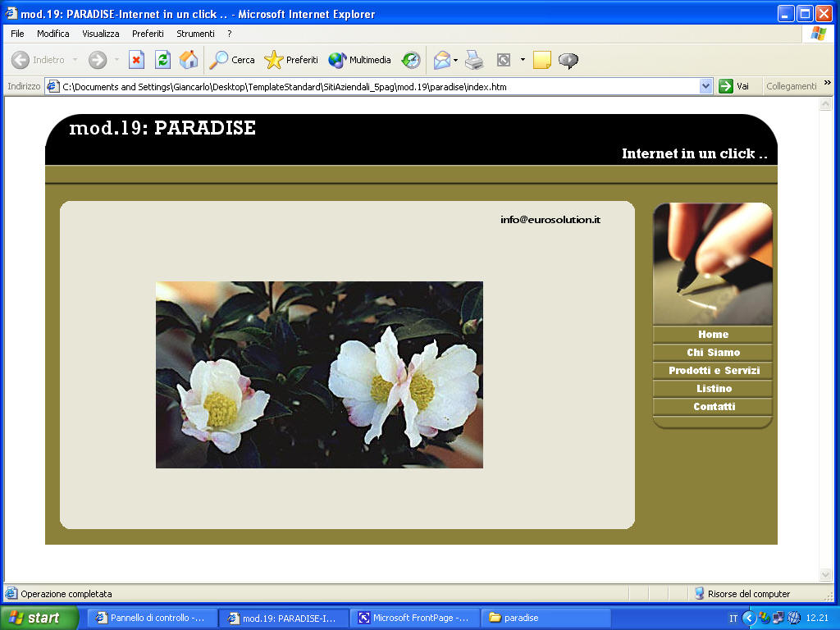
Task: Click the IE icon in the title bar
Action: [x=11, y=13]
